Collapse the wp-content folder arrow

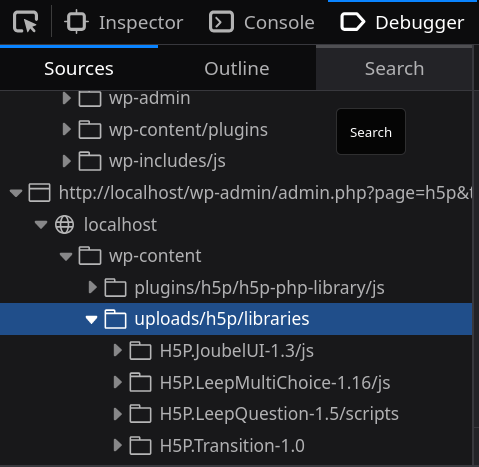tap(66, 256)
